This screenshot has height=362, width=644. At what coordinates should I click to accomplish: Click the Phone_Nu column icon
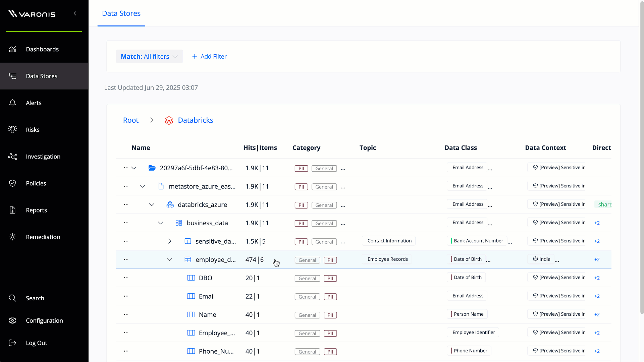pos(191,351)
